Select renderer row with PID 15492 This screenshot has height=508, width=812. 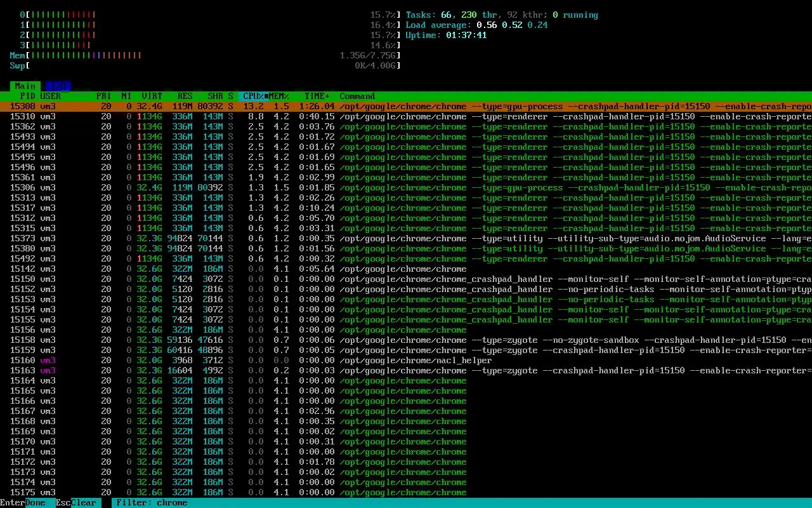click(x=406, y=258)
